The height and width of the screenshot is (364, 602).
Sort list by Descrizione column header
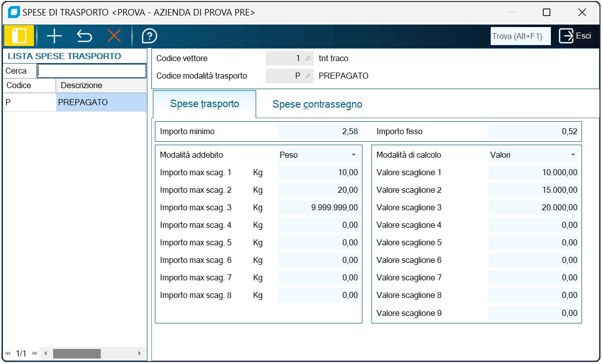[101, 86]
